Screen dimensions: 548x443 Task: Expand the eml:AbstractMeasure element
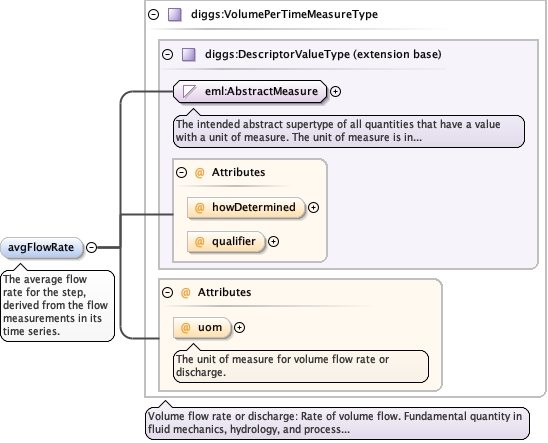point(335,92)
